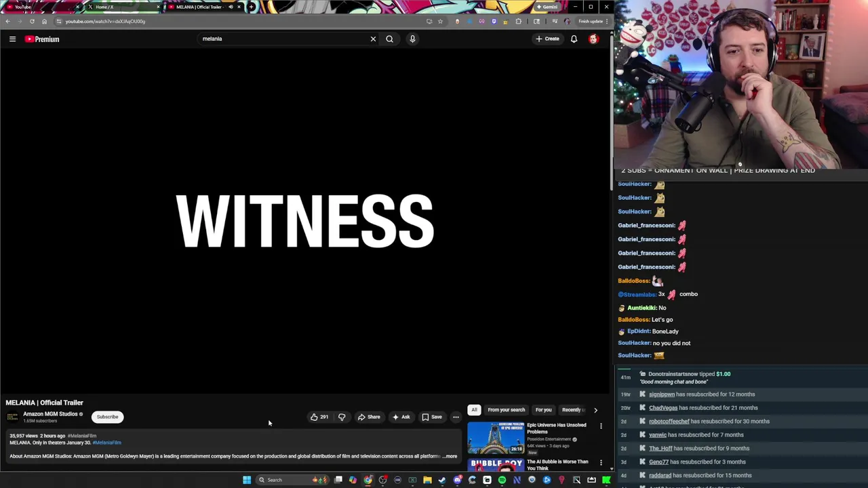This screenshot has height=488, width=868.
Task: Click the search magnifier button
Action: (x=389, y=39)
